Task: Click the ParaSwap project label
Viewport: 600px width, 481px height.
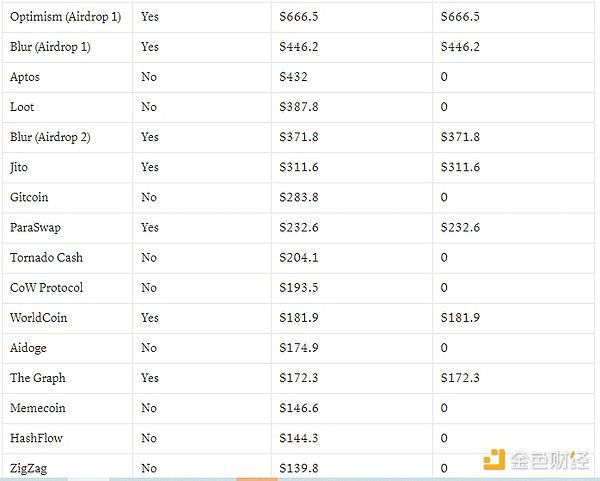Action: pyautogui.click(x=35, y=227)
